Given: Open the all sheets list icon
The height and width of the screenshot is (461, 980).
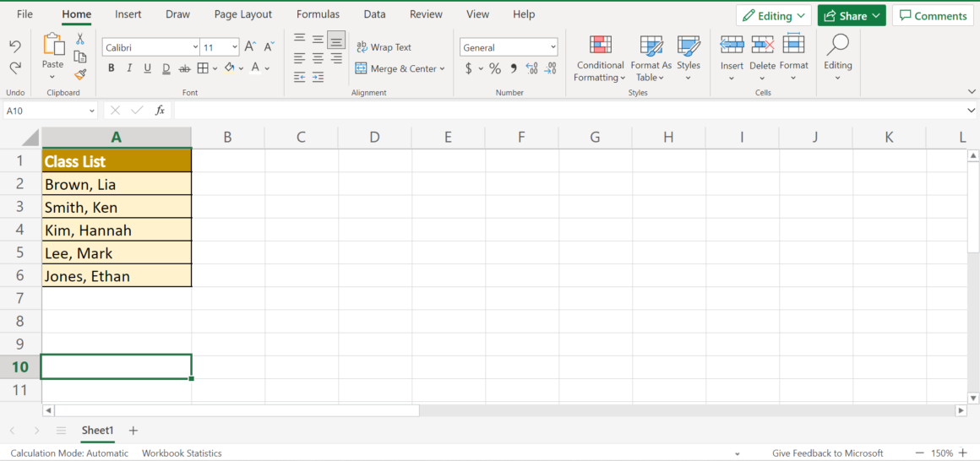Looking at the screenshot, I should tap(61, 431).
